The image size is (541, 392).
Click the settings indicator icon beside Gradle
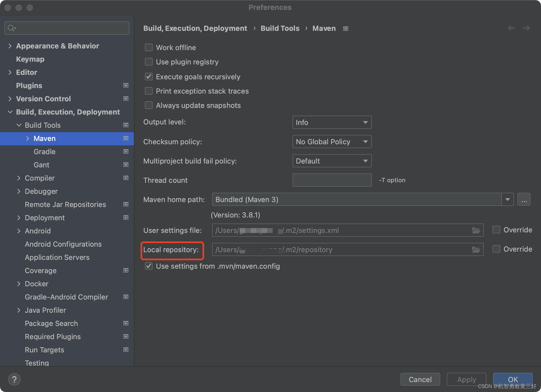pyautogui.click(x=126, y=151)
